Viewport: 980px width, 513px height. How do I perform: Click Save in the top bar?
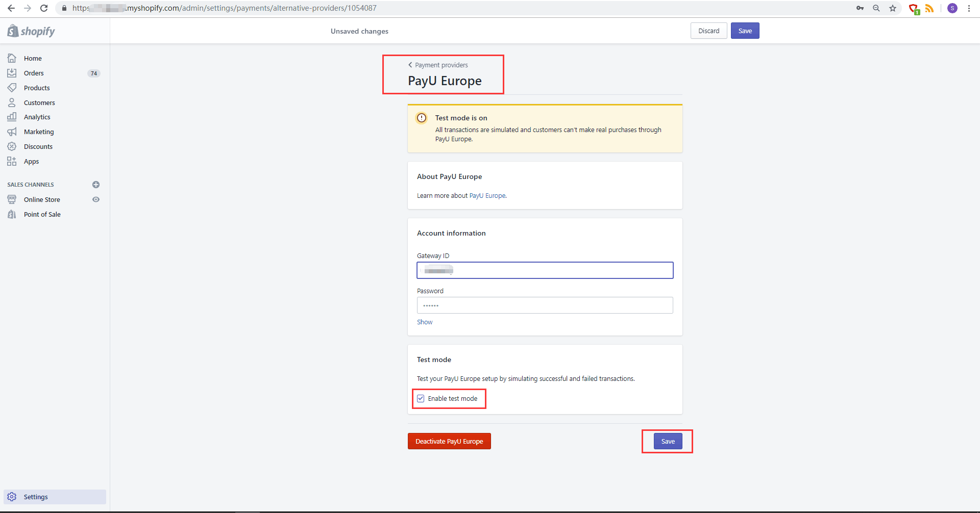point(745,31)
